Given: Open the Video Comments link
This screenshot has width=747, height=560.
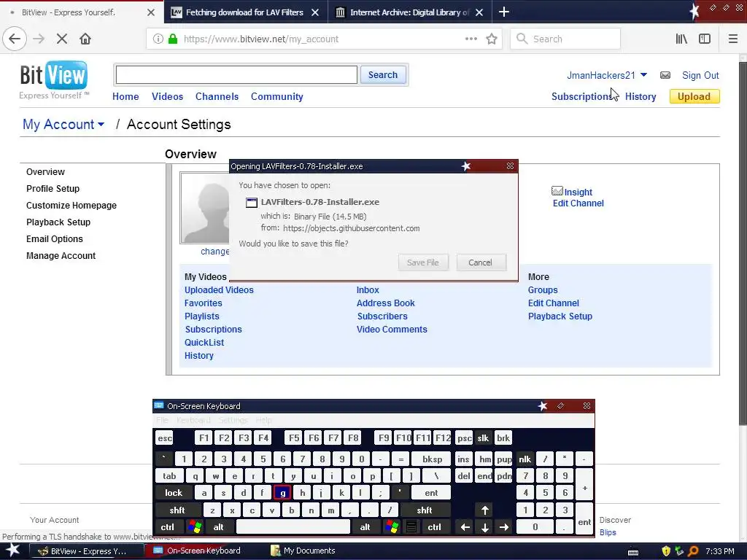Looking at the screenshot, I should point(392,330).
